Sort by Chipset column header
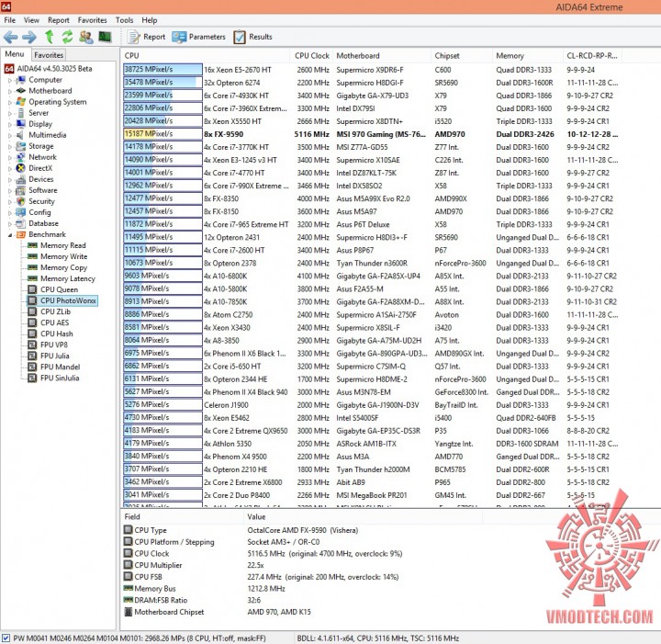The height and width of the screenshot is (644, 661). [462, 56]
